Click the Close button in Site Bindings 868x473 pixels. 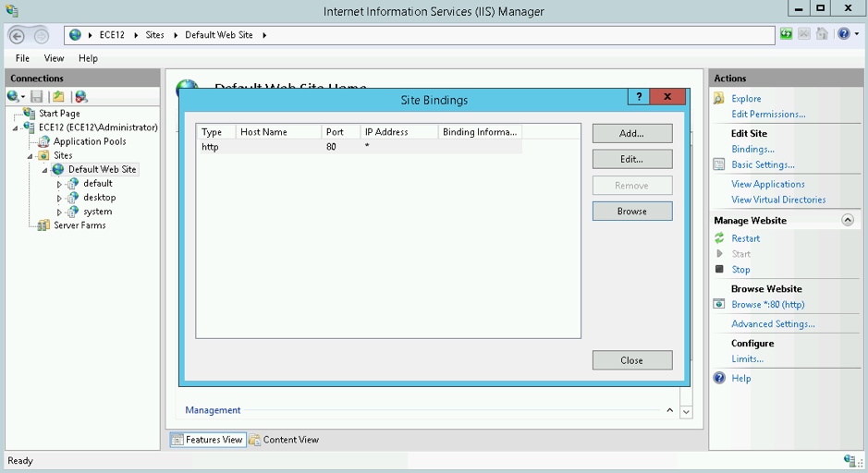click(632, 360)
